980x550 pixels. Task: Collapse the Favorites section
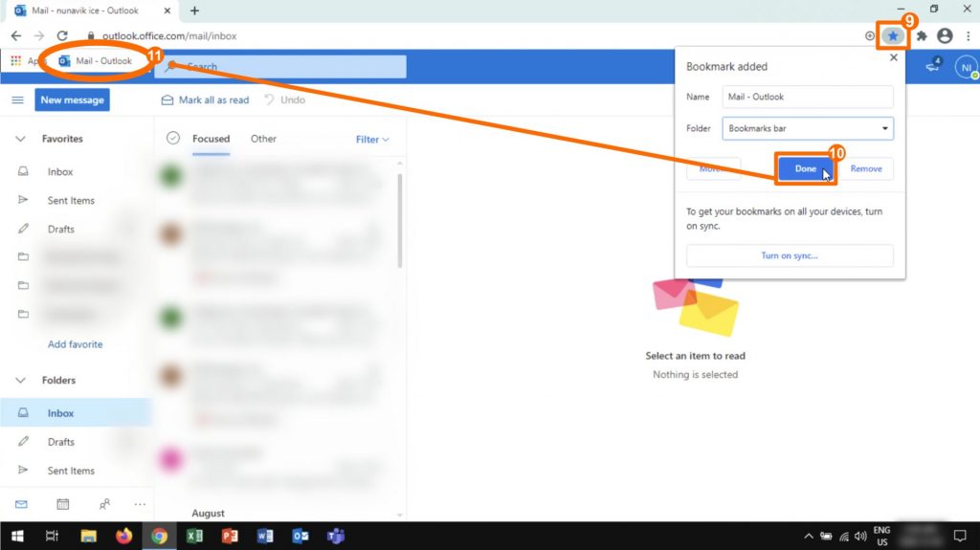[x=20, y=139]
